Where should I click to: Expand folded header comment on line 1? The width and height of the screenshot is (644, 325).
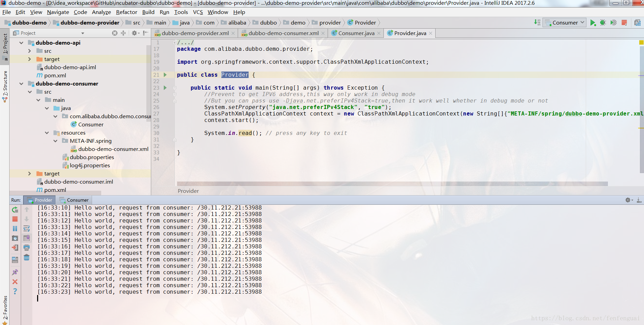pos(174,43)
